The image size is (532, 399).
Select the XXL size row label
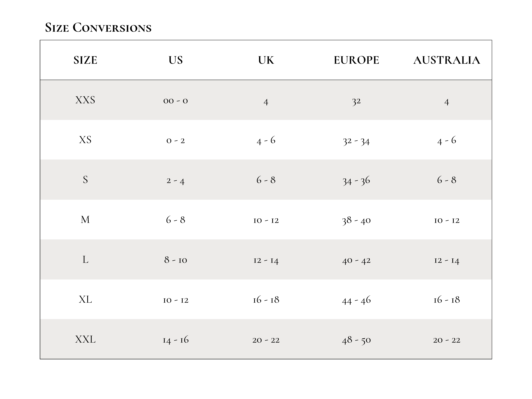[85, 340]
